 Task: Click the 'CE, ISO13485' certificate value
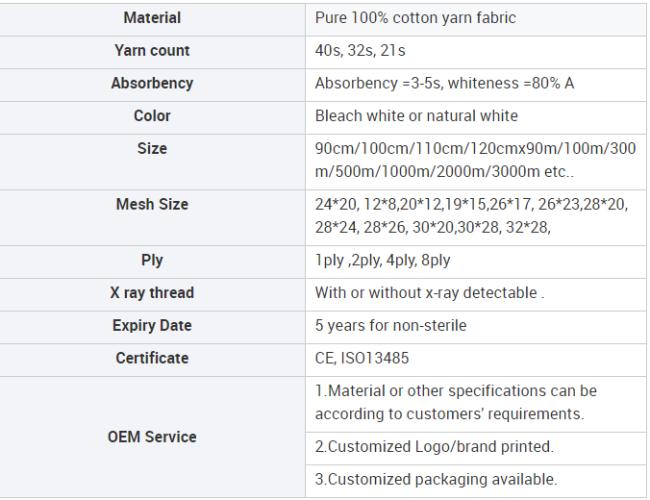[362, 358]
